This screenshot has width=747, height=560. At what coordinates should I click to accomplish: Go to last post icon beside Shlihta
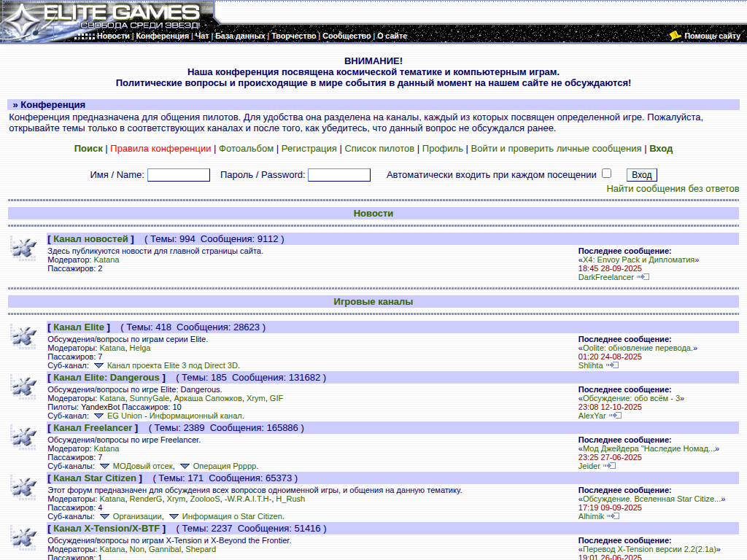(x=612, y=365)
